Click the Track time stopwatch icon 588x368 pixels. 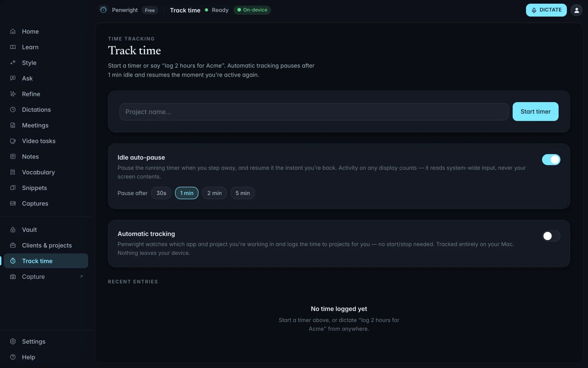pos(13,261)
